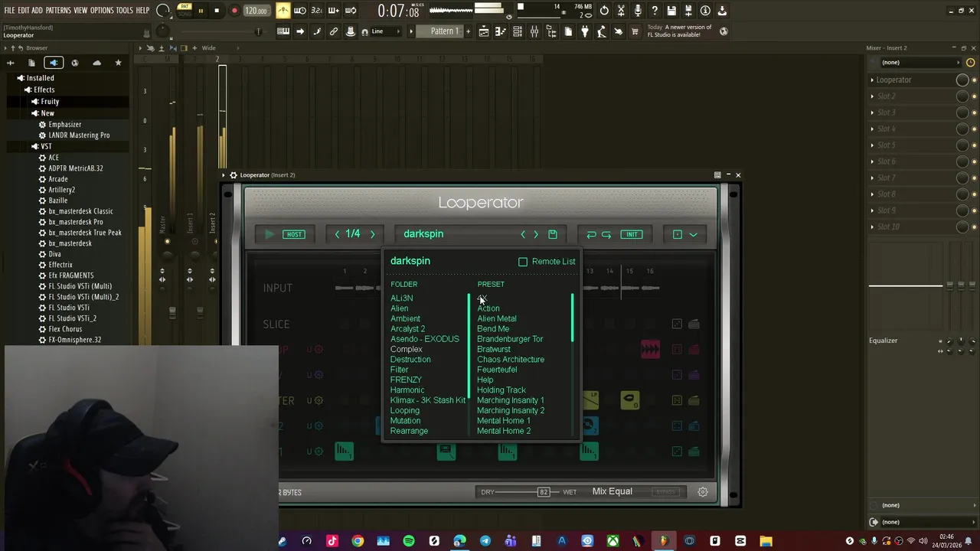Open Spotify from the taskbar
The width and height of the screenshot is (980, 551).
pyautogui.click(x=409, y=541)
